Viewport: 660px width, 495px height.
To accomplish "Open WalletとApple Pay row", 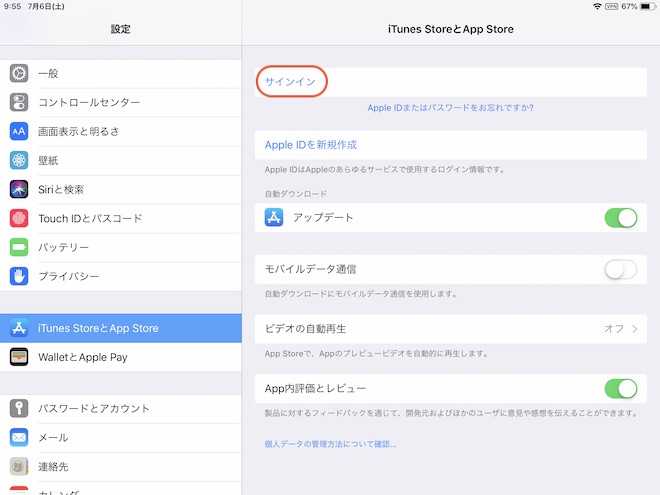I will point(121,357).
